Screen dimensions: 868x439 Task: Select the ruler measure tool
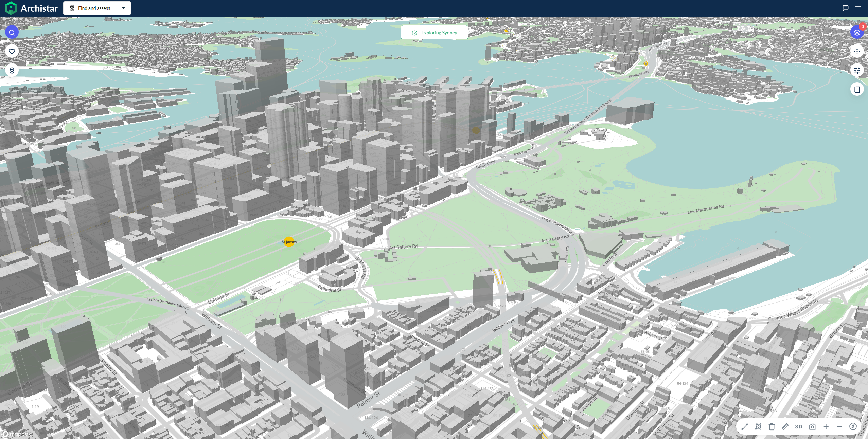pos(785,427)
